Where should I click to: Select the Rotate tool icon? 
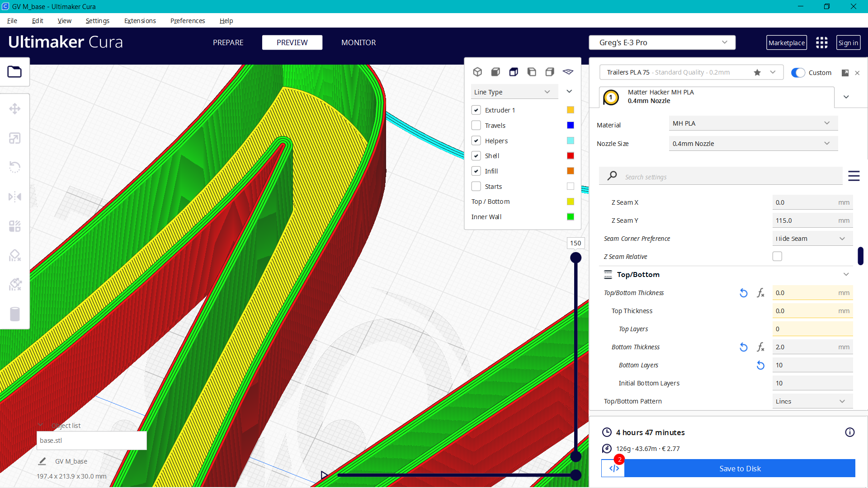[x=14, y=167]
